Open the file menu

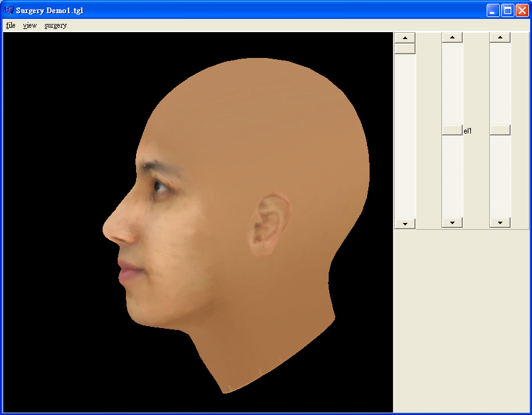coord(11,25)
